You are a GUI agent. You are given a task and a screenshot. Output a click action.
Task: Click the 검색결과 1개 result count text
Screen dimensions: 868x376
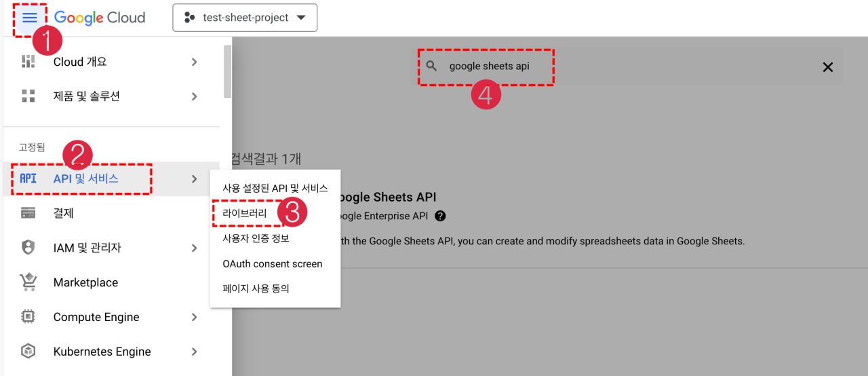pos(267,159)
